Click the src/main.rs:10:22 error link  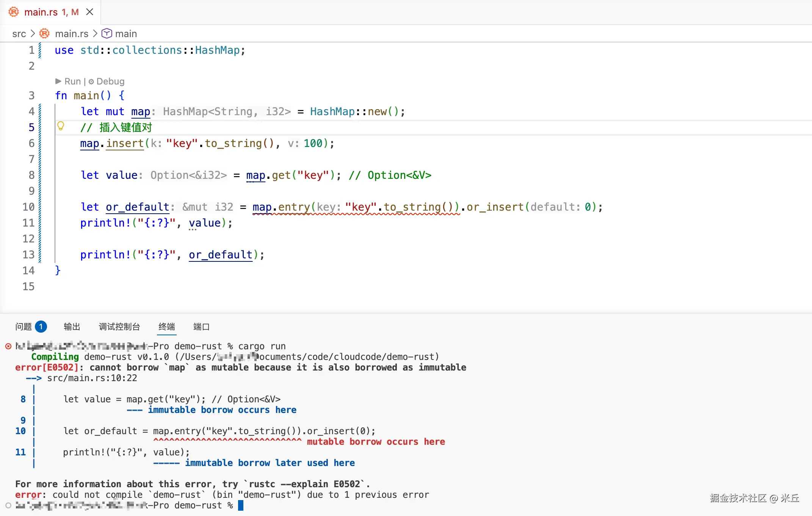pyautogui.click(x=92, y=378)
